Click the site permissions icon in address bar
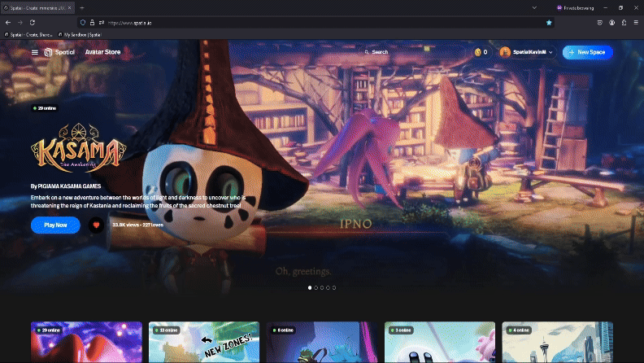Viewport: 644px width, 363px height. click(x=102, y=23)
